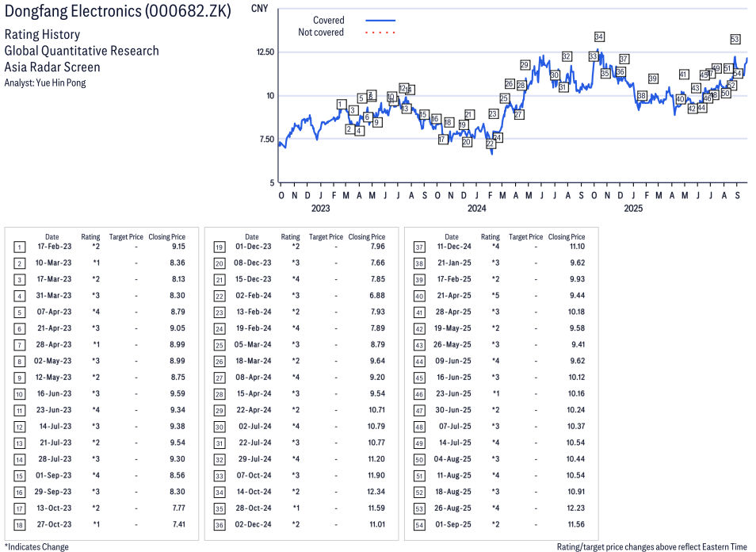The height and width of the screenshot is (552, 756).
Task: Click the Asia Radar Screen heading
Action: 52,67
